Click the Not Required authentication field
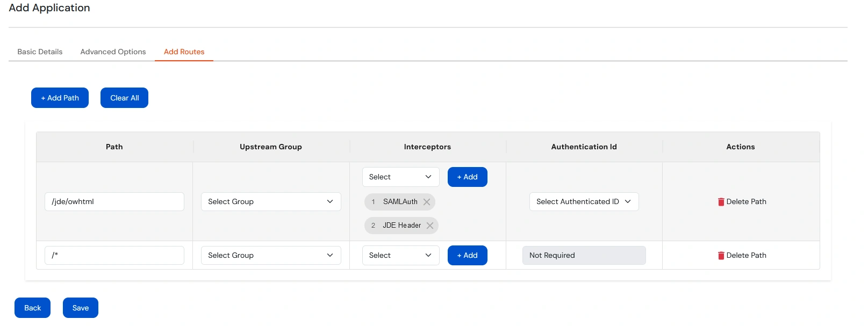The width and height of the screenshot is (868, 326). coord(584,256)
